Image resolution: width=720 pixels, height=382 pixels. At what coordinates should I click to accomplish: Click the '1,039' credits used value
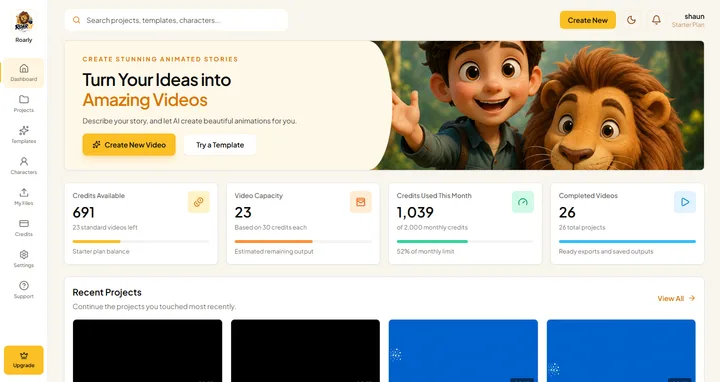click(x=415, y=213)
